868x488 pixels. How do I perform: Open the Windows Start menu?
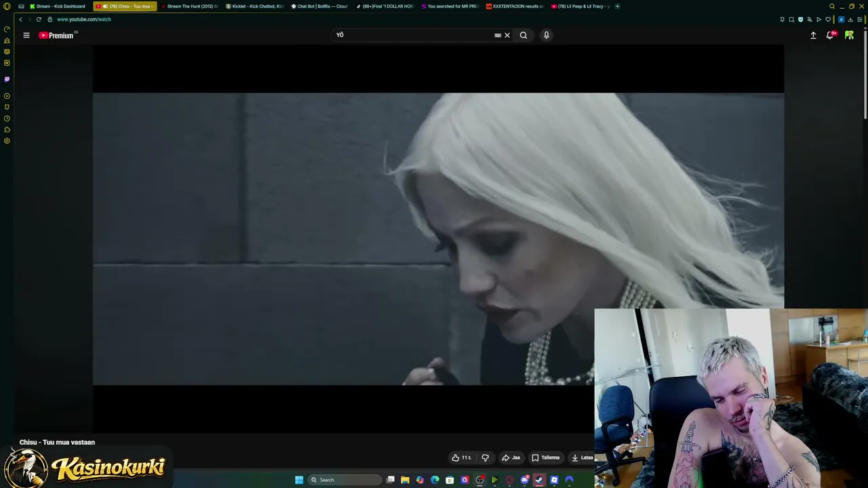pyautogui.click(x=299, y=480)
